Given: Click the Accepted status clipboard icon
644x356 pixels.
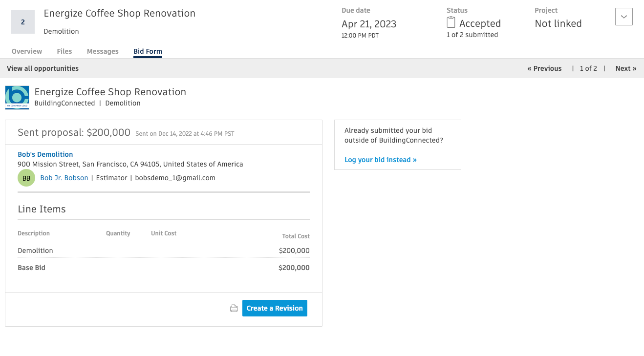Looking at the screenshot, I should click(451, 22).
